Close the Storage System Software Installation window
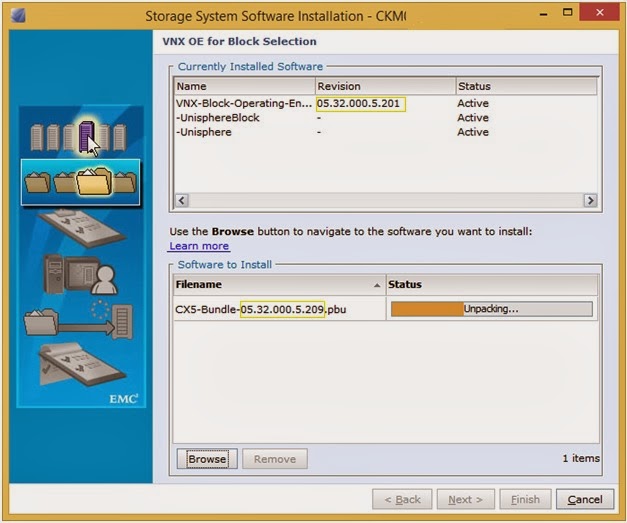Screen dimensions: 627x523 tap(600, 13)
